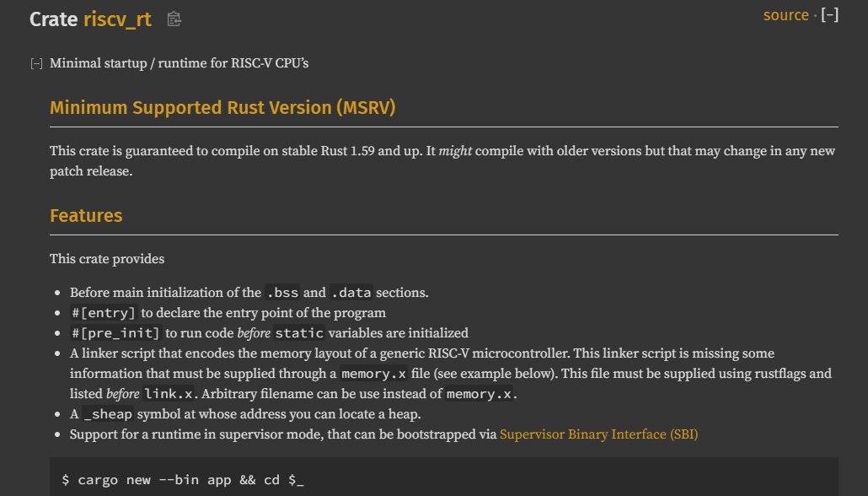Click the .data inline code
Image resolution: width=868 pixels, height=496 pixels.
pos(351,293)
